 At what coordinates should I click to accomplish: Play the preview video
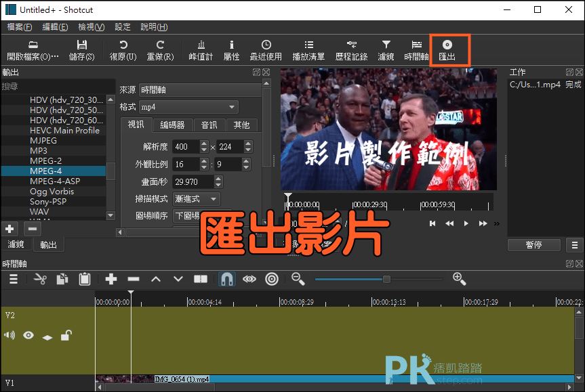click(x=466, y=223)
